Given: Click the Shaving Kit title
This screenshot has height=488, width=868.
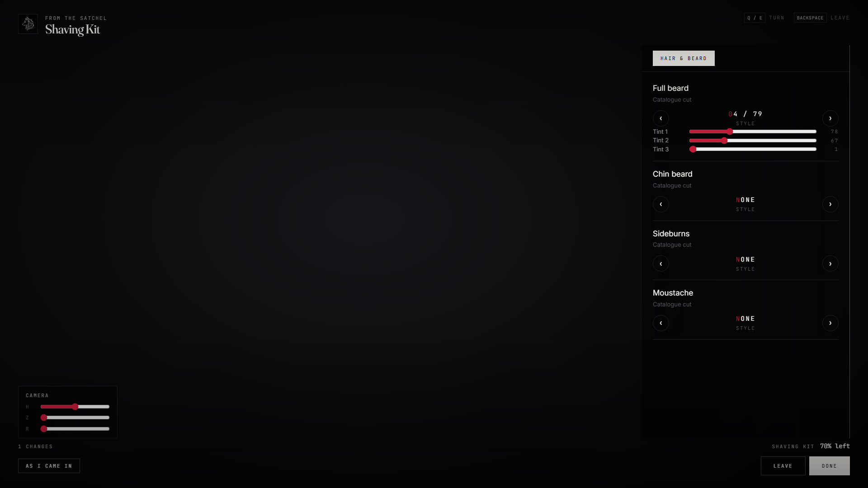Looking at the screenshot, I should [72, 29].
